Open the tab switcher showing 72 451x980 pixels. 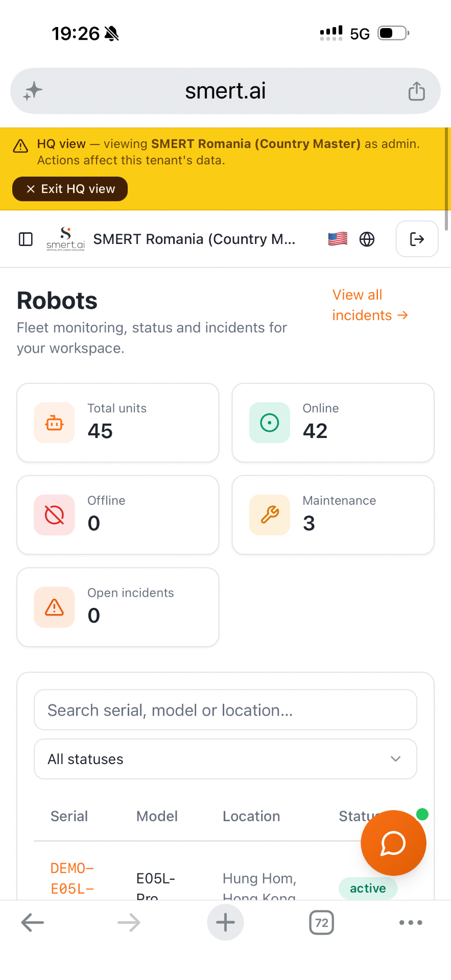pos(322,922)
